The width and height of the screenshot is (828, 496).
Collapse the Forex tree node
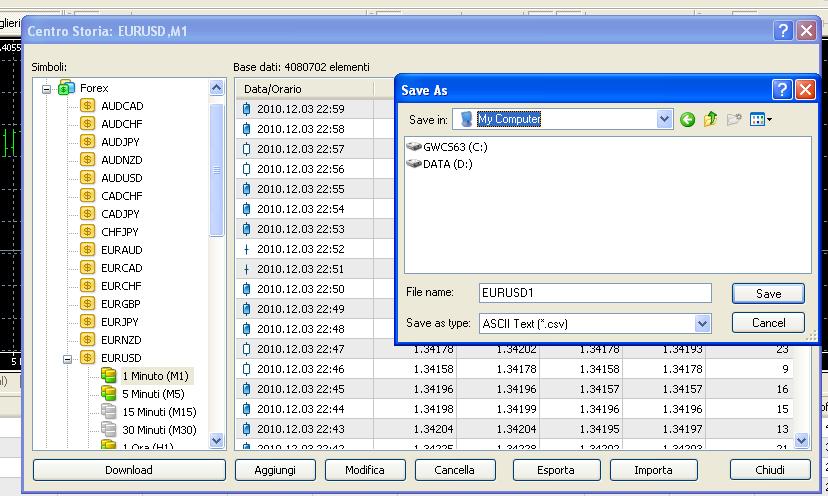(46, 89)
